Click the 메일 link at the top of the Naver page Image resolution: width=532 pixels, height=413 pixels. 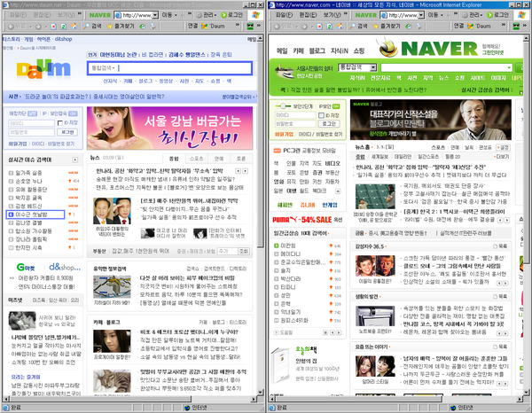pos(282,51)
